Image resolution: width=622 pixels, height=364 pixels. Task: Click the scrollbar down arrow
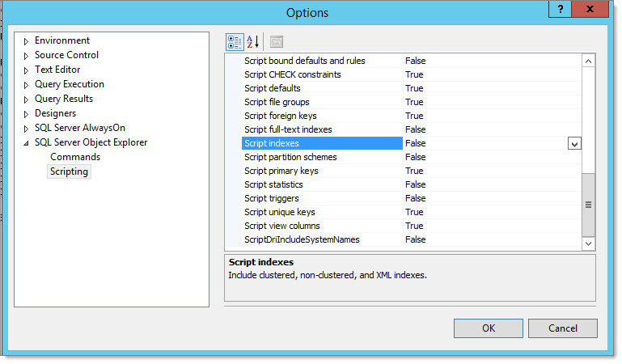point(588,243)
